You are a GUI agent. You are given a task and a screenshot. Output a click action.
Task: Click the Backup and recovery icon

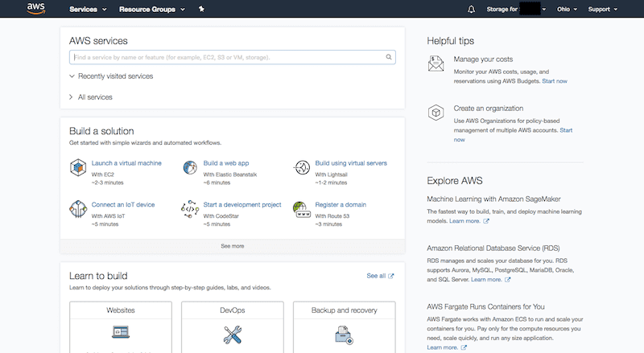[x=345, y=335]
